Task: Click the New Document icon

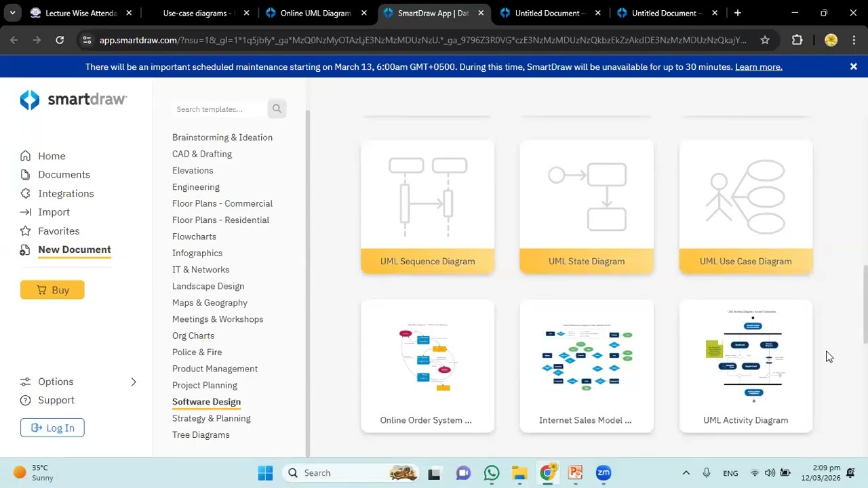Action: pyautogui.click(x=25, y=250)
